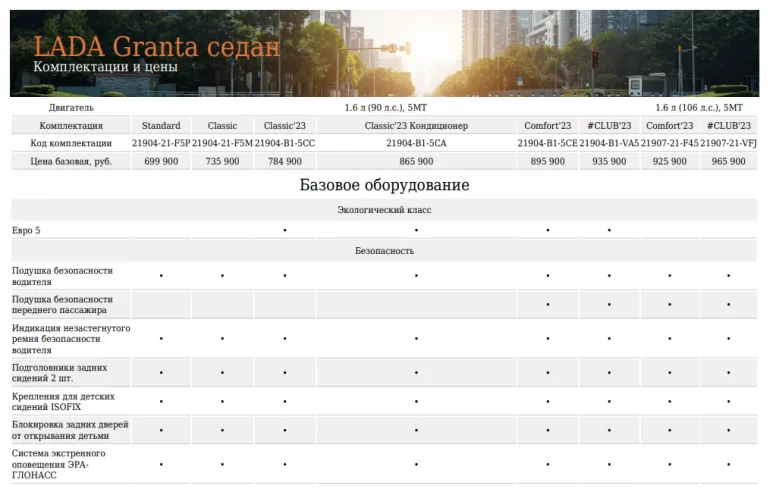Click "Подушка безопасности переднего пассажира" label
The image size is (770, 495).
click(x=62, y=304)
